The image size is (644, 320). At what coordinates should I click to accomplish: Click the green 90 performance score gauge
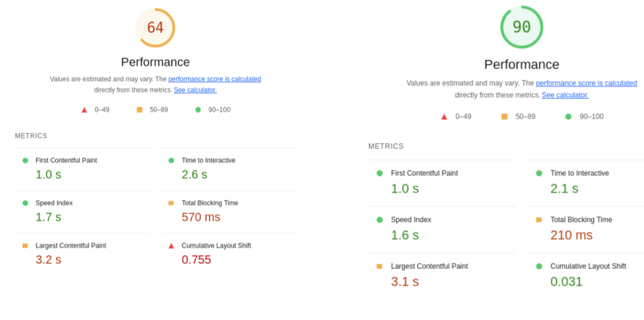click(x=521, y=27)
